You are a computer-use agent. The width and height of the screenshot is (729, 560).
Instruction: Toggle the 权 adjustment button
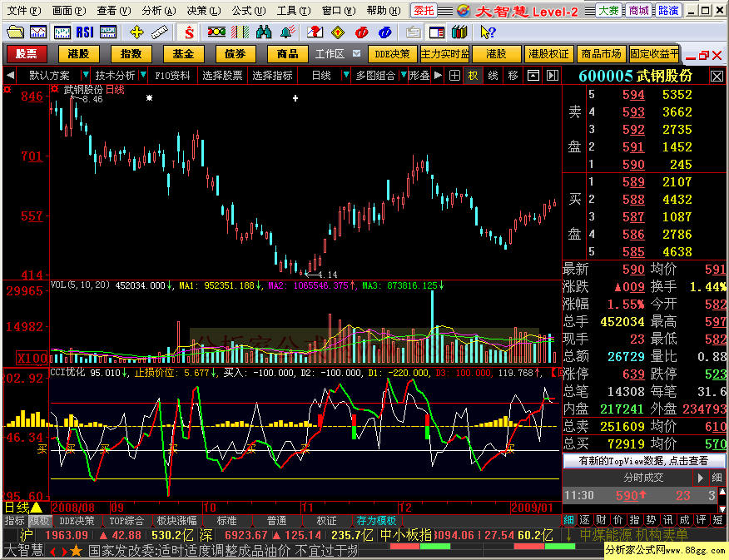[x=473, y=75]
